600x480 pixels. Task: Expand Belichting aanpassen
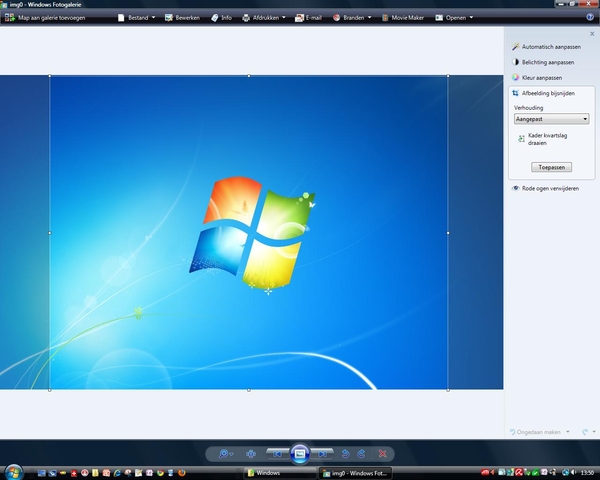(548, 62)
